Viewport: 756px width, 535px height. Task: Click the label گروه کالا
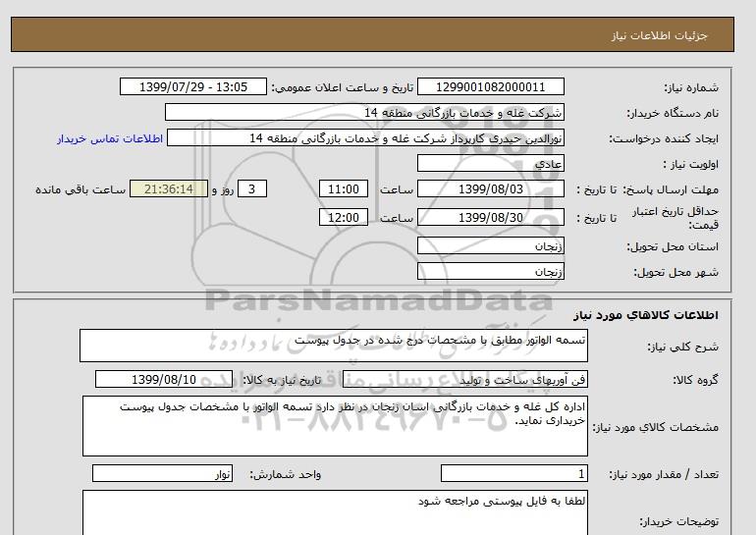click(x=695, y=380)
